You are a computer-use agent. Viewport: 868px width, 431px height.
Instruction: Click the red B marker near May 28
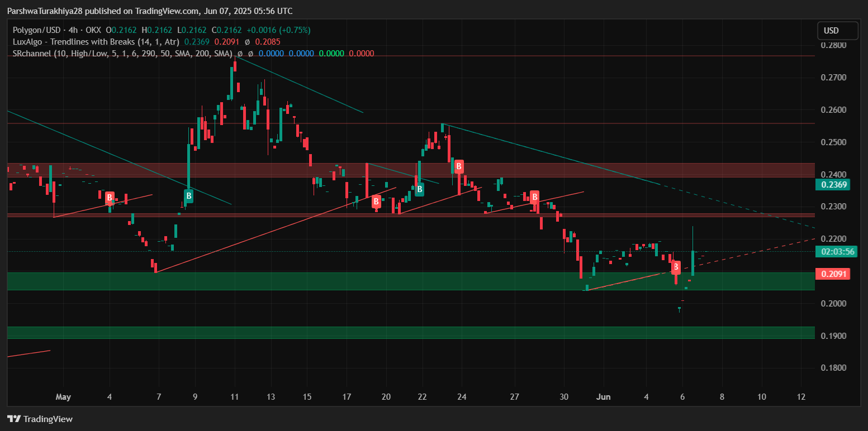click(534, 197)
